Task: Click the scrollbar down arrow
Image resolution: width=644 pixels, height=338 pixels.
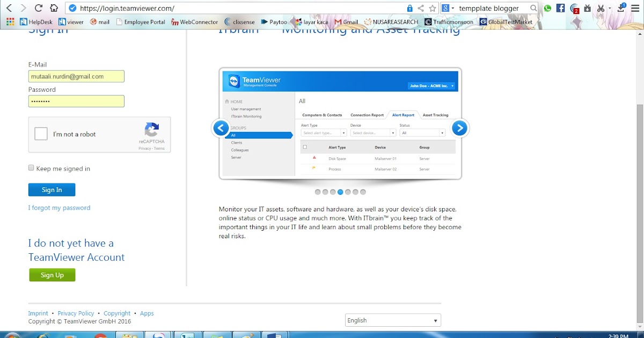Action: click(640, 327)
